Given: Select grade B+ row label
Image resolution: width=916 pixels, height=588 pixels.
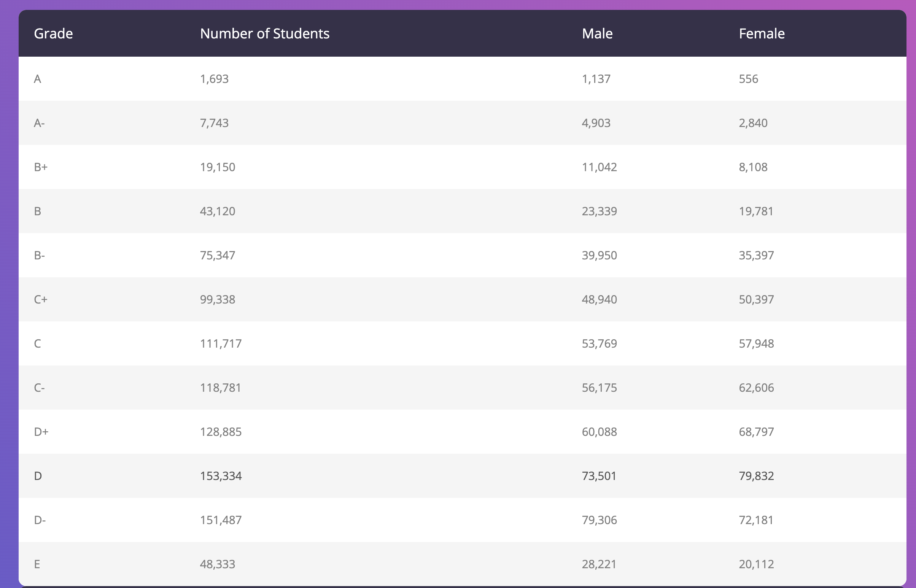Looking at the screenshot, I should (41, 167).
